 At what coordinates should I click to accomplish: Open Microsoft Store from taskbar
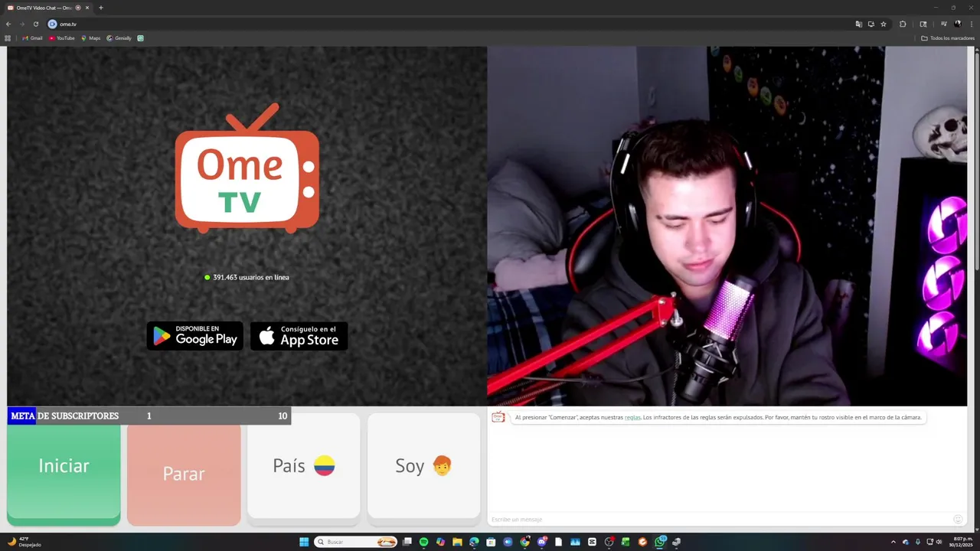coord(491,542)
